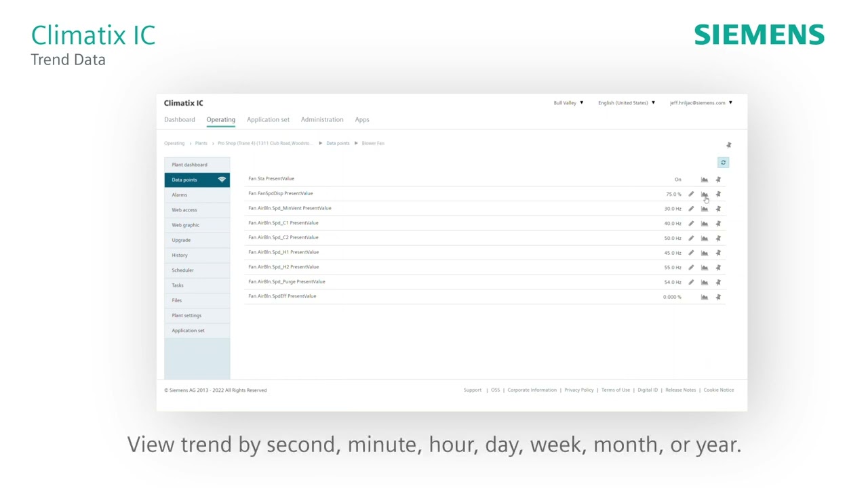Edit Fan.AirBln.Spd_C1 value
The width and height of the screenshot is (868, 488).
pyautogui.click(x=691, y=224)
